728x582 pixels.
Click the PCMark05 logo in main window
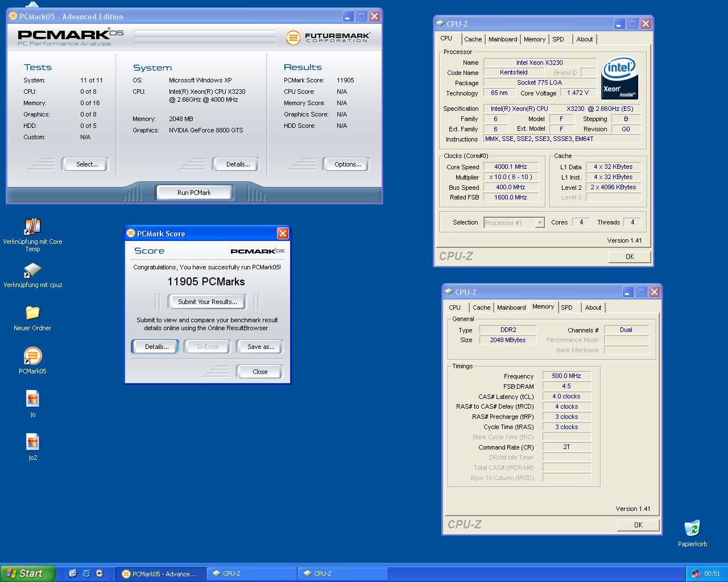click(x=71, y=37)
